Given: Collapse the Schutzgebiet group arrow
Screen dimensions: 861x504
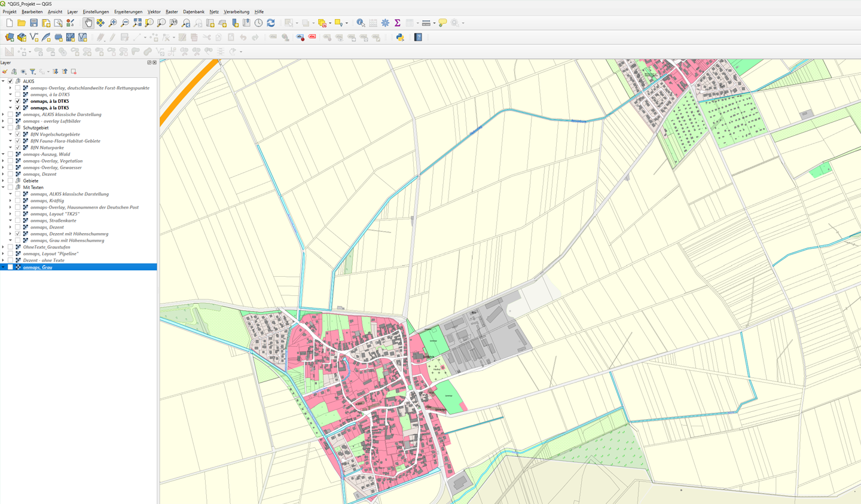Looking at the screenshot, I should [3, 127].
